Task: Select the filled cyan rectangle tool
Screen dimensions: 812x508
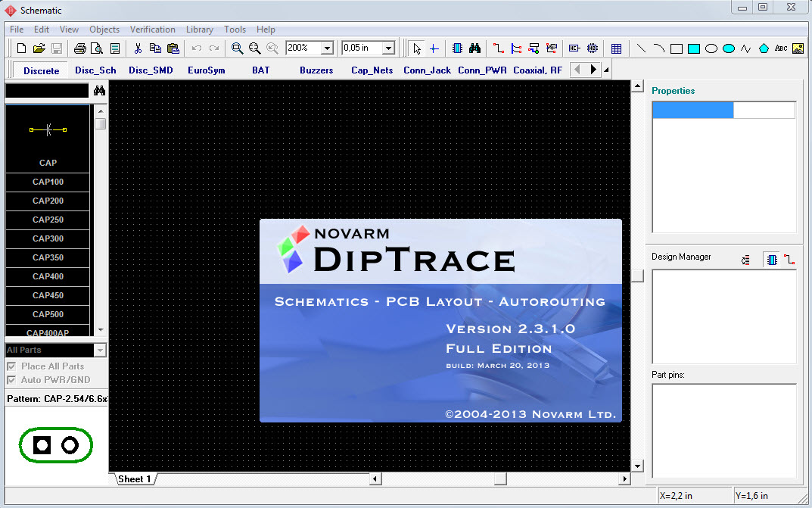Action: [x=694, y=48]
